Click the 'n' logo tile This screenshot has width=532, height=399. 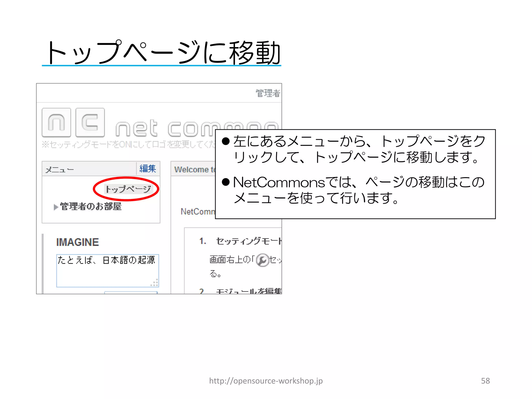coord(56,123)
